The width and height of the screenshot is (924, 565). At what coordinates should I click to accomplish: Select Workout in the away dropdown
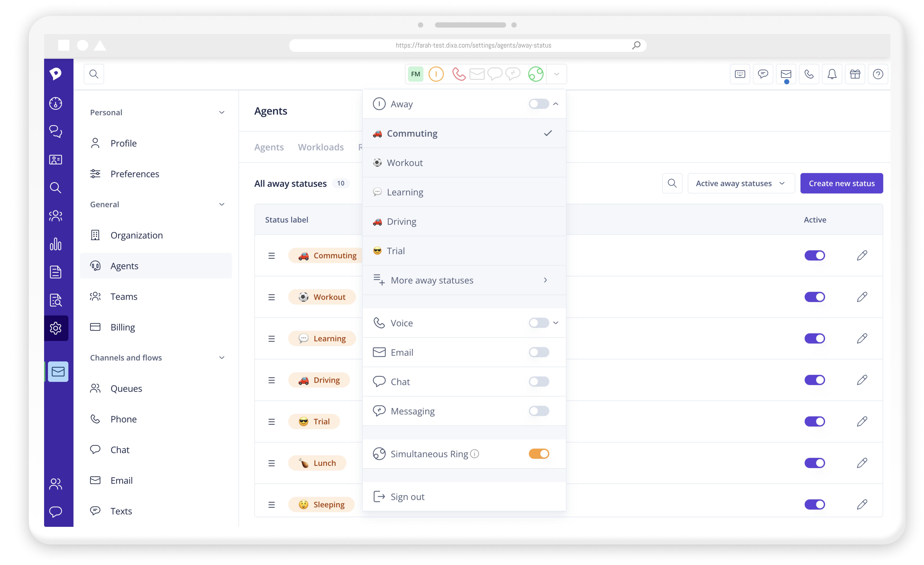click(x=464, y=163)
